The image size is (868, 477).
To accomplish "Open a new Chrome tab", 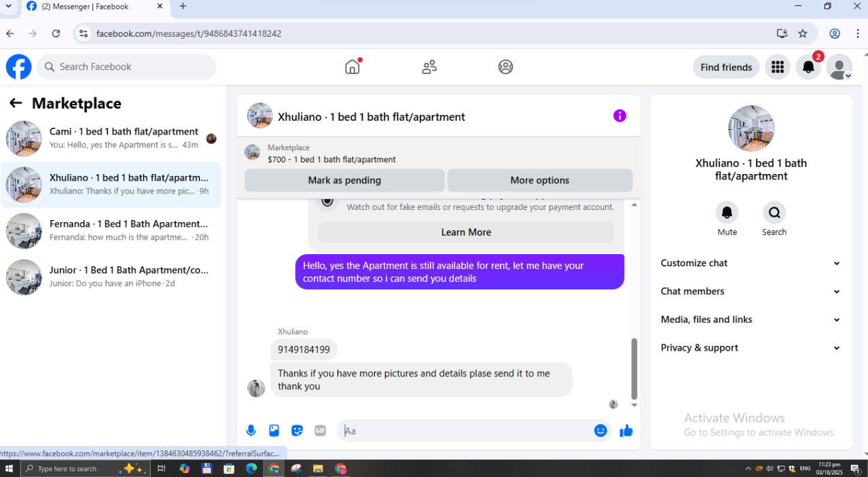I will [x=183, y=7].
